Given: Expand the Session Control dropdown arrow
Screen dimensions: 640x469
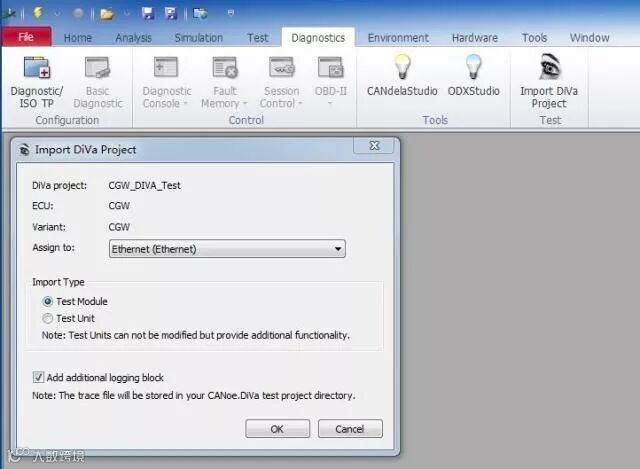Looking at the screenshot, I should [300, 103].
